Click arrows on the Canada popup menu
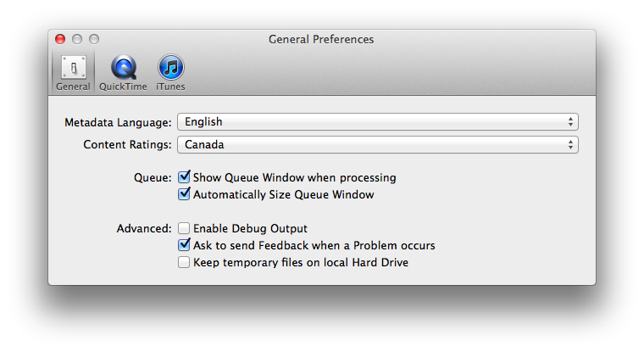The width and height of the screenshot is (644, 352). pyautogui.click(x=570, y=145)
